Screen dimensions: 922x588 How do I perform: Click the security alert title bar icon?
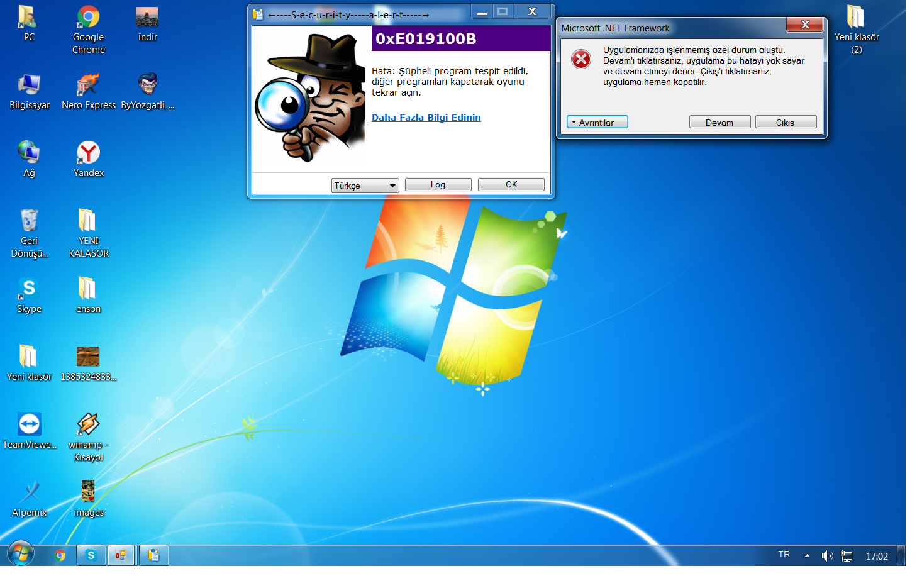click(258, 14)
